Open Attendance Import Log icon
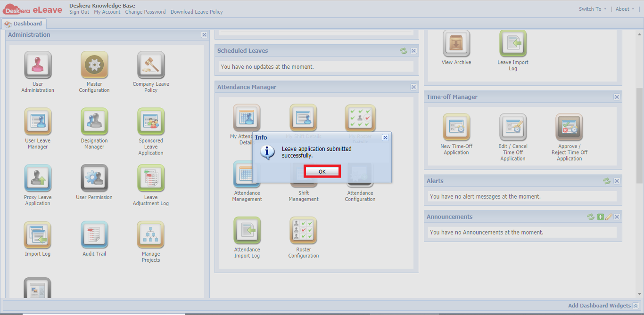 [247, 230]
